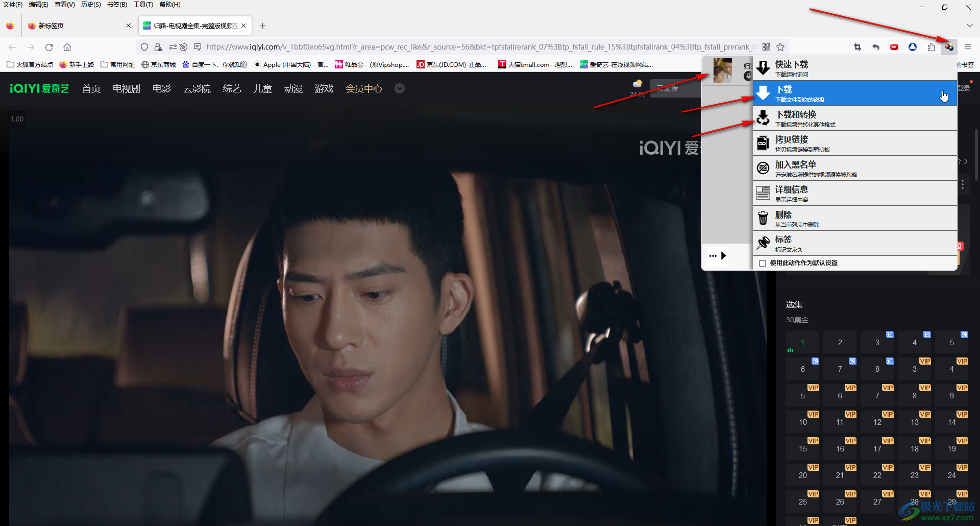The image size is (980, 526).
Task: Click the blue circular toolbar extension icon
Action: pos(913,47)
